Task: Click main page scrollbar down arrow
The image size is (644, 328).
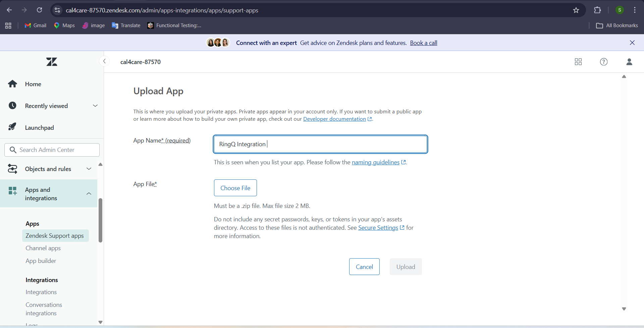Action: click(x=624, y=309)
